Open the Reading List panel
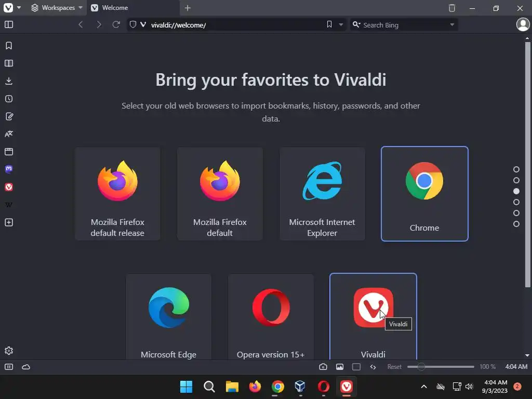532x399 pixels. click(9, 63)
